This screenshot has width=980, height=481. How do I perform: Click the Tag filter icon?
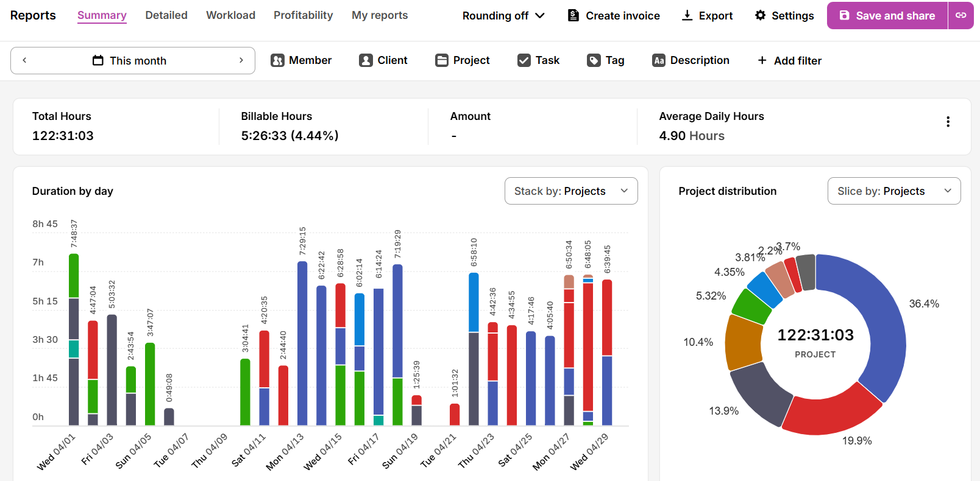[594, 60]
